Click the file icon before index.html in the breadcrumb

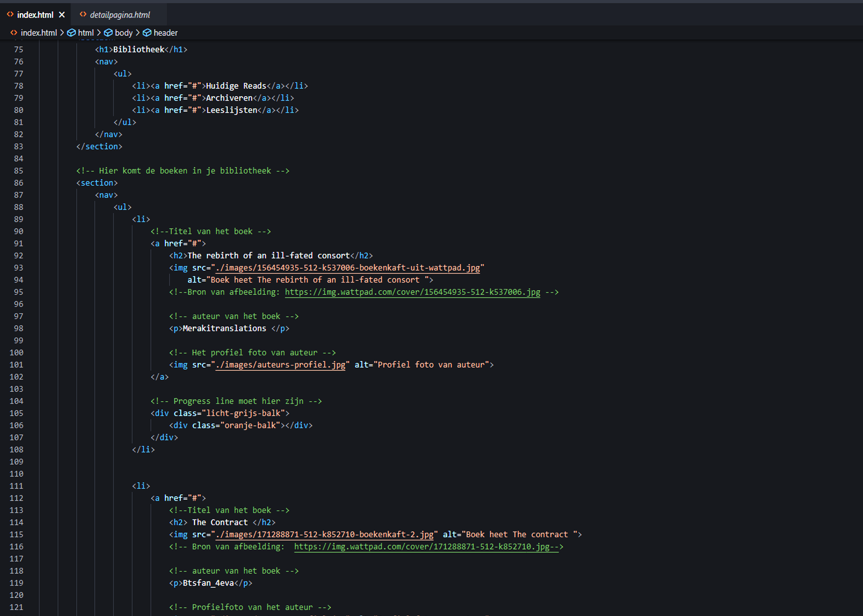[14, 32]
